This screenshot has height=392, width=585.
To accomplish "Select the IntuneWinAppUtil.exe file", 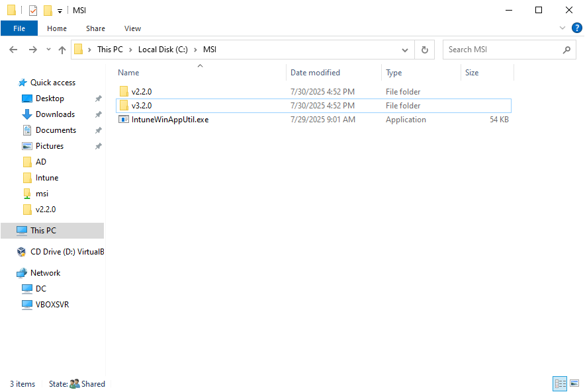I will [314, 120].
